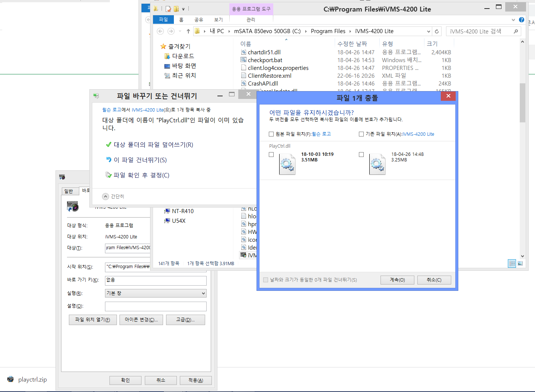The width and height of the screenshot is (535, 392).
Task: Switch to the details view icon in the Explorer status bar
Action: [x=512, y=263]
